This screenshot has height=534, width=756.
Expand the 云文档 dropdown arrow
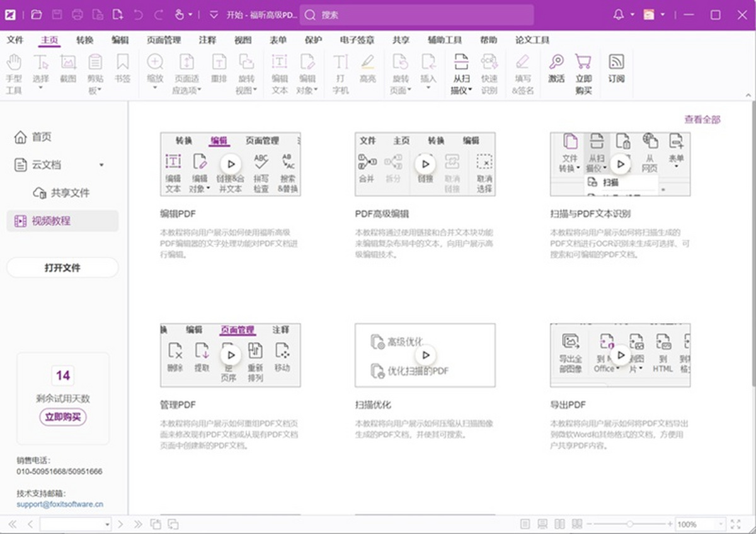tap(101, 165)
